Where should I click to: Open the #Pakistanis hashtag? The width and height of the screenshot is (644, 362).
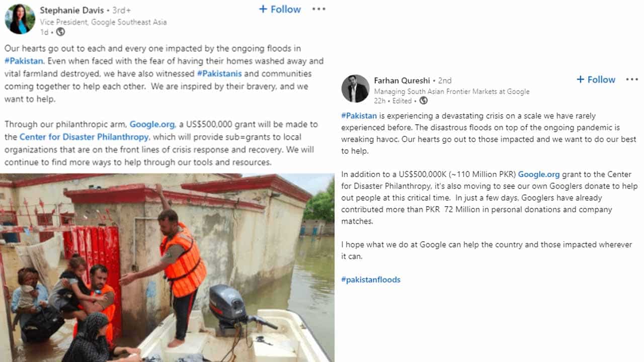[x=219, y=74]
